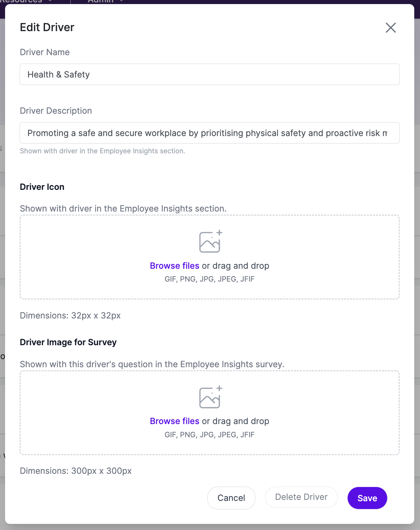Click the Driver Image for Survey heading
Viewport: 420px width, 530px height.
tap(68, 342)
